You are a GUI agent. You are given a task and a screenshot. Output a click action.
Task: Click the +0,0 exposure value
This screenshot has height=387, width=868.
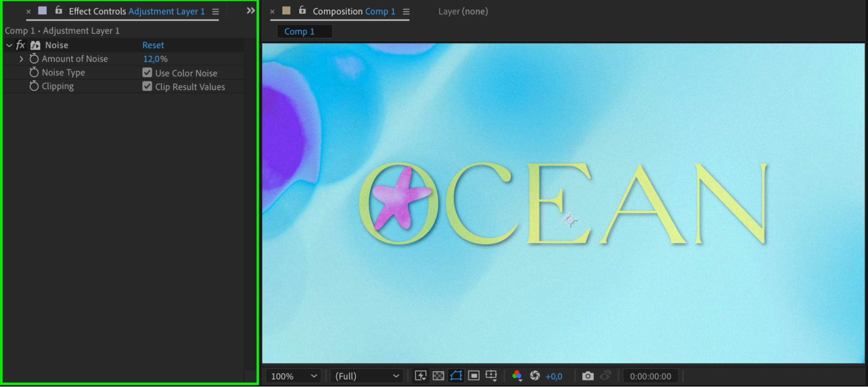click(554, 377)
